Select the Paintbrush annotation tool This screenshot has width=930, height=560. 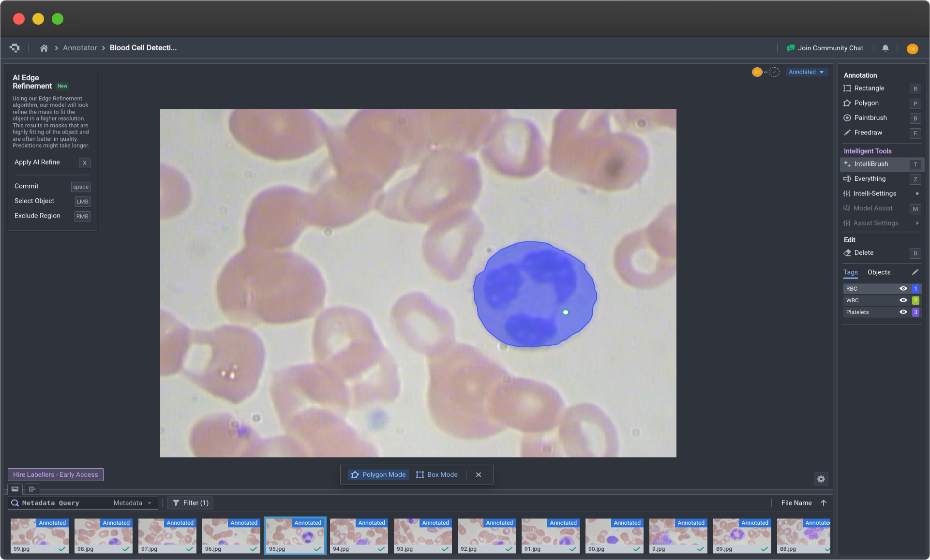870,118
